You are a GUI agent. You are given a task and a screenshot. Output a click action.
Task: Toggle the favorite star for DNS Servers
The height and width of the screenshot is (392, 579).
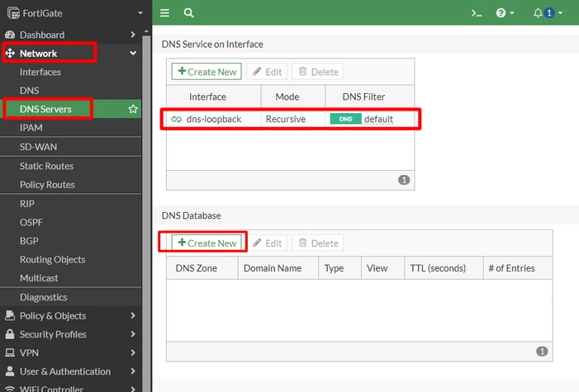point(133,109)
